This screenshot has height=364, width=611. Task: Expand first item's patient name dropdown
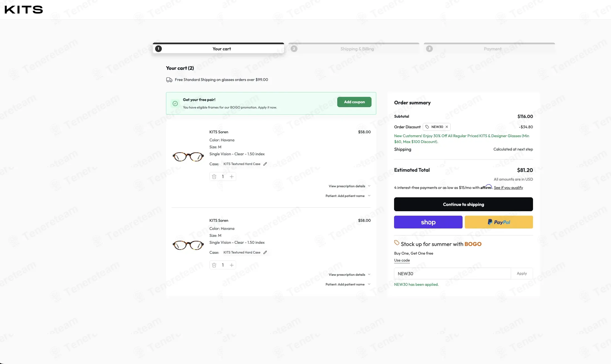pyautogui.click(x=348, y=196)
